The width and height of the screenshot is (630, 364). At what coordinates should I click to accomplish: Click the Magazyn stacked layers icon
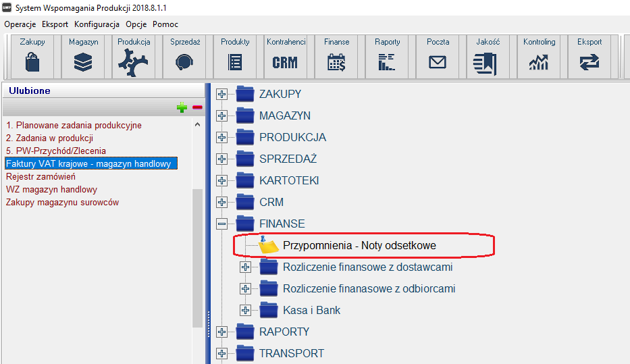click(x=83, y=62)
